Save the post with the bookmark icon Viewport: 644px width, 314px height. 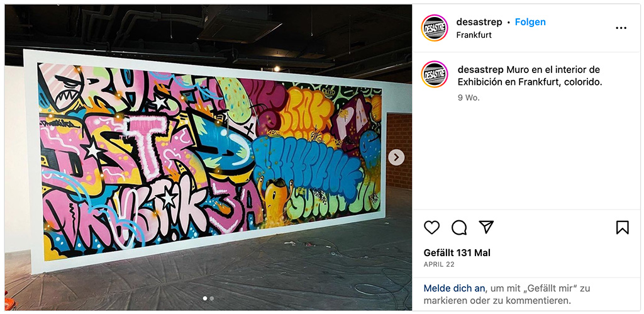[622, 227]
